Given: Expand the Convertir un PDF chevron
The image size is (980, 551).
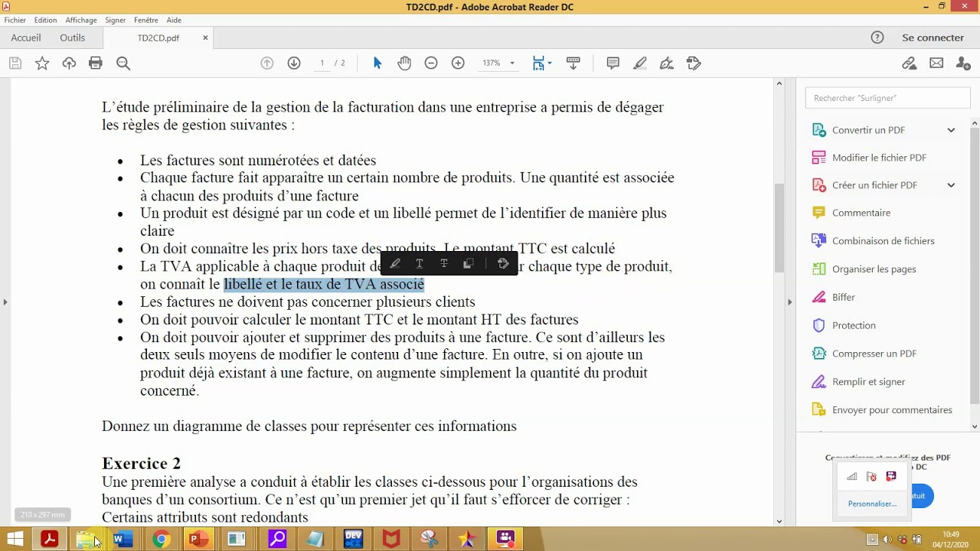Looking at the screenshot, I should tap(951, 130).
